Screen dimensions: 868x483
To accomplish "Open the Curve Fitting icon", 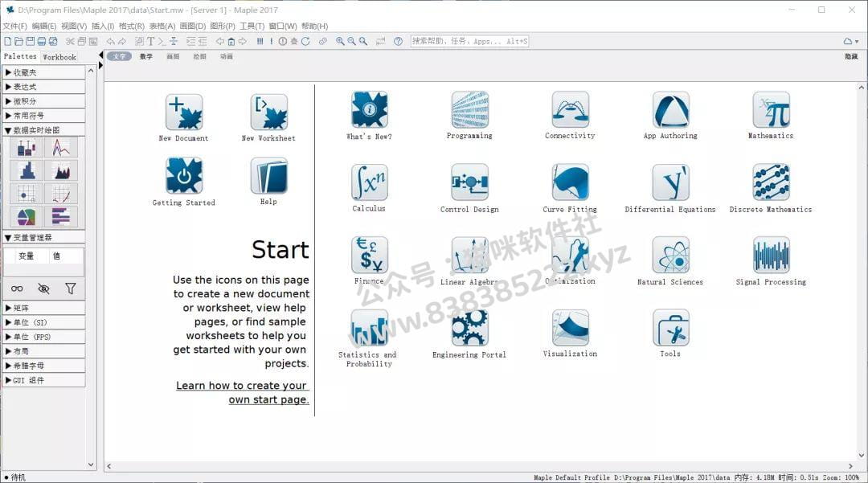I will pyautogui.click(x=570, y=182).
